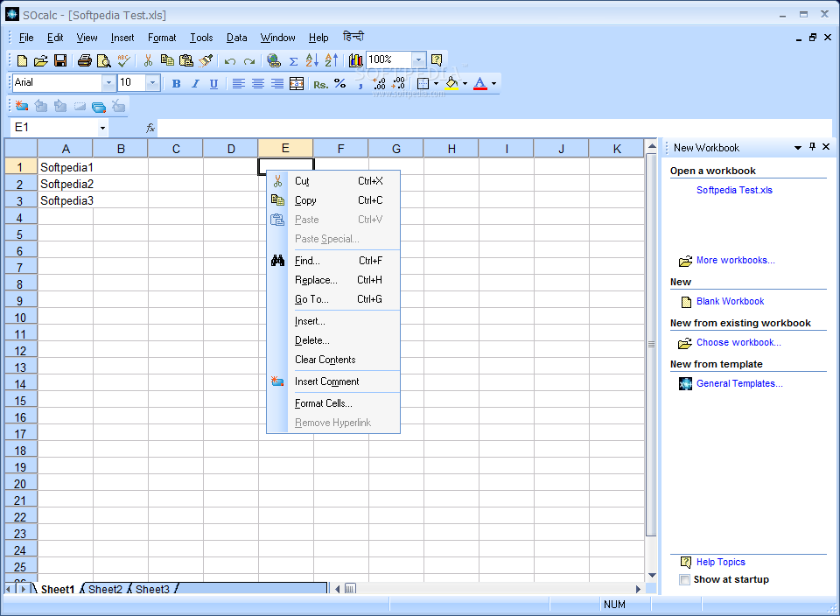Click the Help question mark toolbar icon
The width and height of the screenshot is (840, 616).
437,60
